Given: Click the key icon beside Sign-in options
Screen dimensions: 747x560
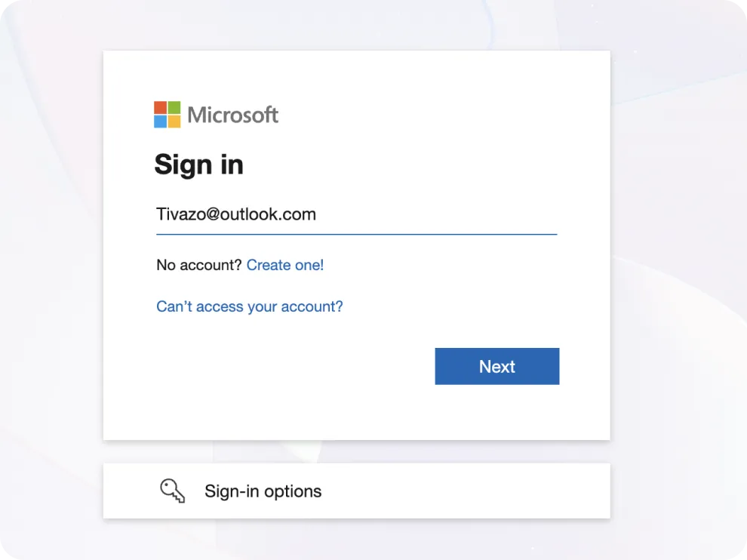Looking at the screenshot, I should tap(172, 491).
